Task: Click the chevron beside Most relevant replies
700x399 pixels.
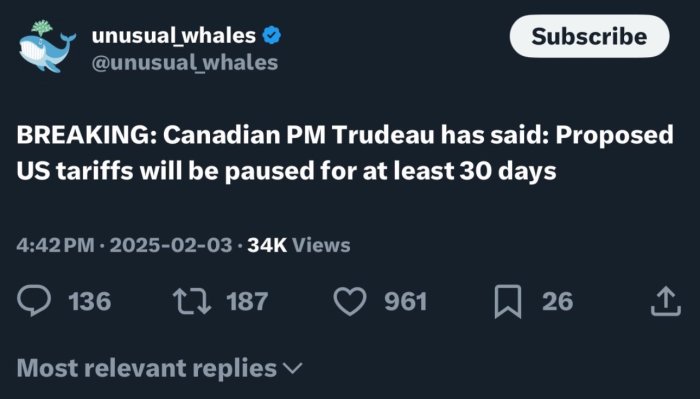Action: 293,369
